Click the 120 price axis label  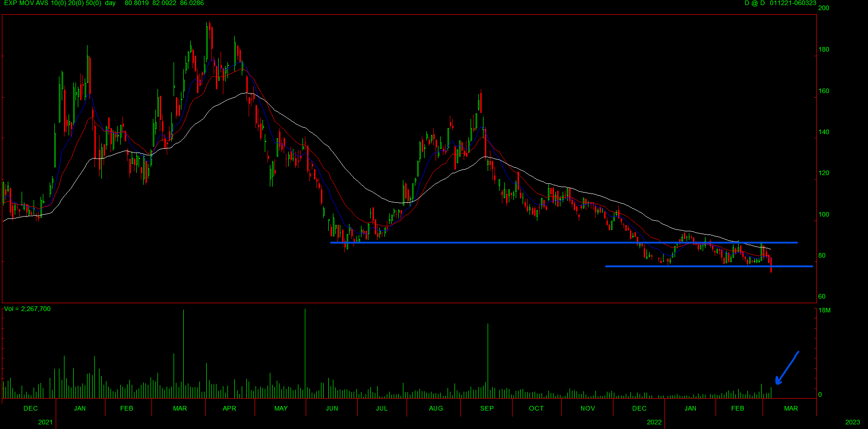824,173
